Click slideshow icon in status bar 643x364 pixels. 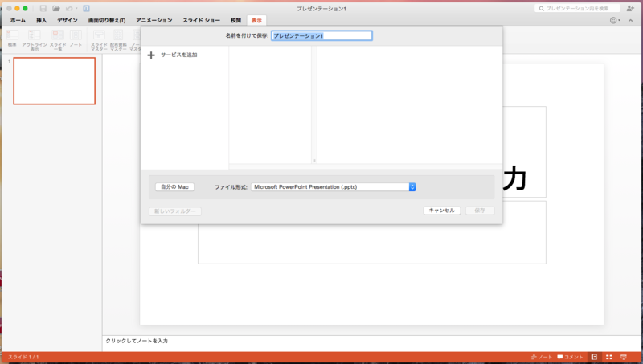[624, 357]
